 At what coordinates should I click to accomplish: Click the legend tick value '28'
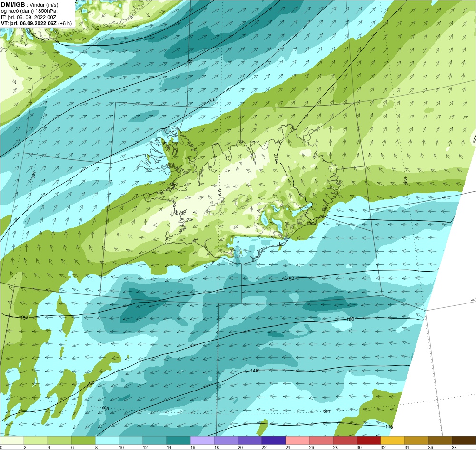[335, 447]
